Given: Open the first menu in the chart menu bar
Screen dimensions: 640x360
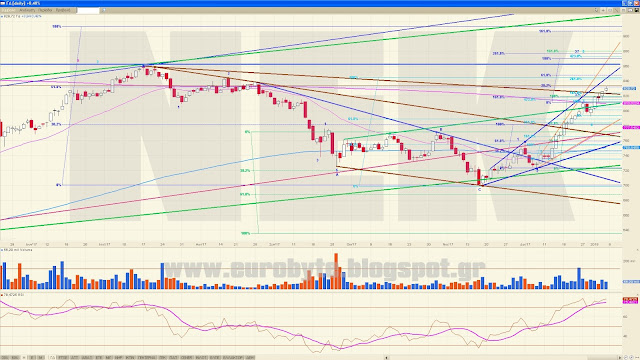Looking at the screenshot, I should pyautogui.click(x=8, y=10).
